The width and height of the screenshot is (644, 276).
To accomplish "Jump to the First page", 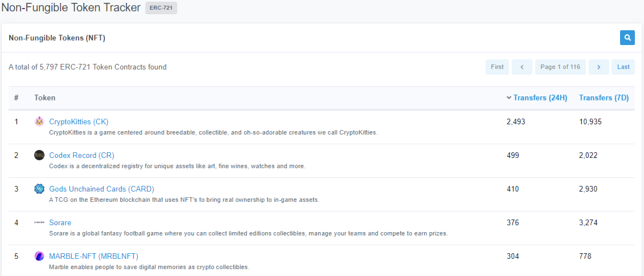I will [497, 67].
